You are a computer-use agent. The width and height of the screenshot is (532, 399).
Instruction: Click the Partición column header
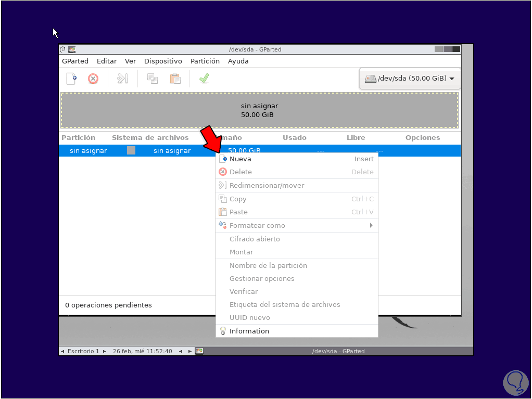(x=79, y=138)
